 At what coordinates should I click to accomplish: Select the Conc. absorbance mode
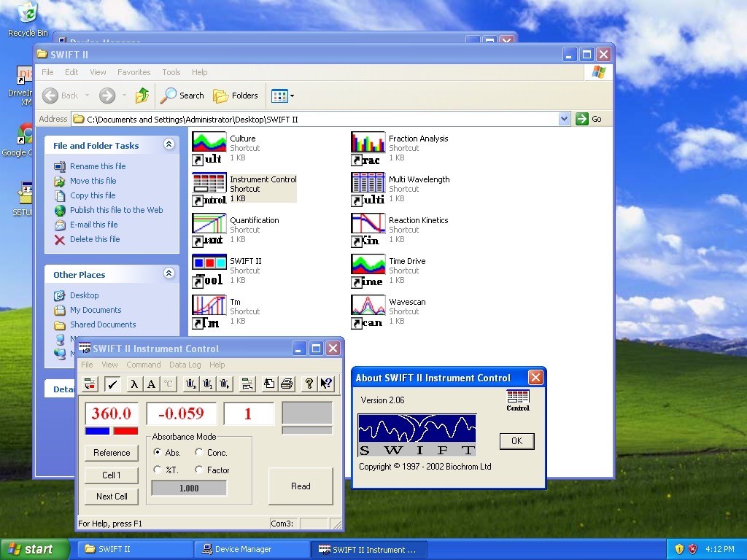(x=198, y=452)
